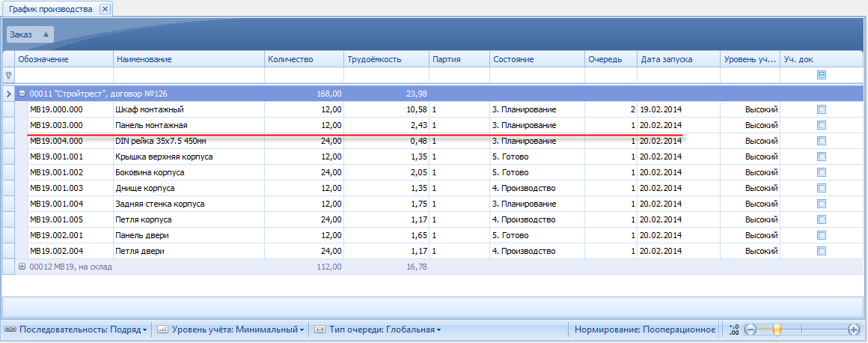Select the Петля корпуса cell

point(189,219)
